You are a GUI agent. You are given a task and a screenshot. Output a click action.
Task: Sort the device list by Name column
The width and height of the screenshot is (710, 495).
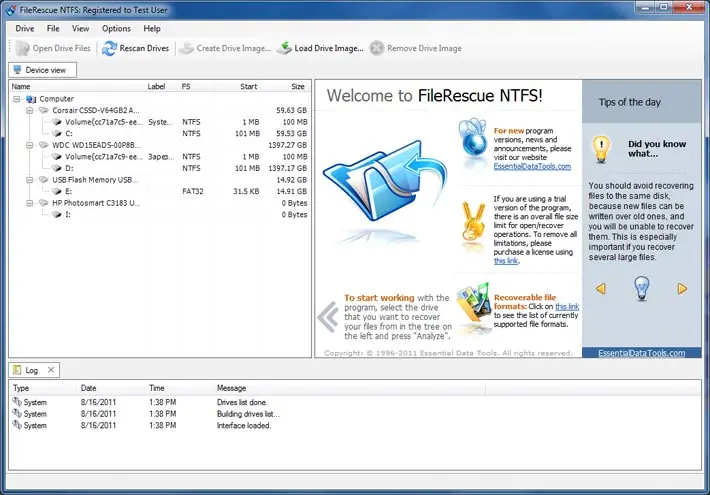tap(21, 87)
